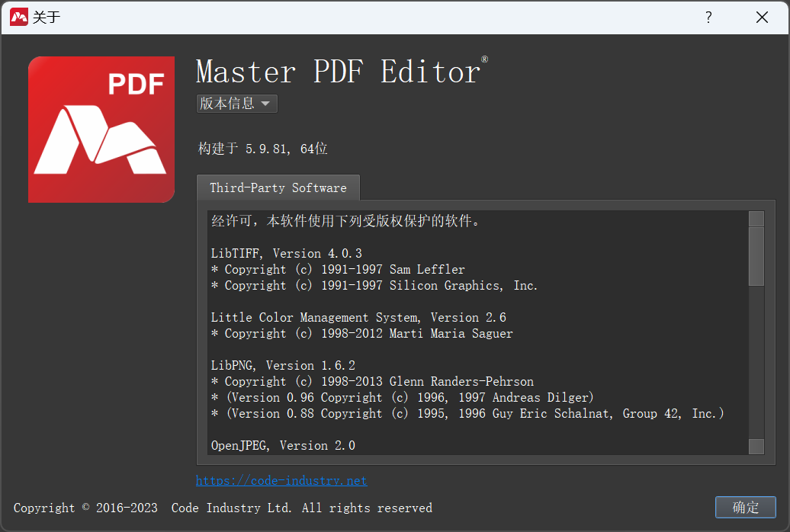Open the https://code-industry.net link
Image resolution: width=790 pixels, height=532 pixels.
tap(281, 480)
